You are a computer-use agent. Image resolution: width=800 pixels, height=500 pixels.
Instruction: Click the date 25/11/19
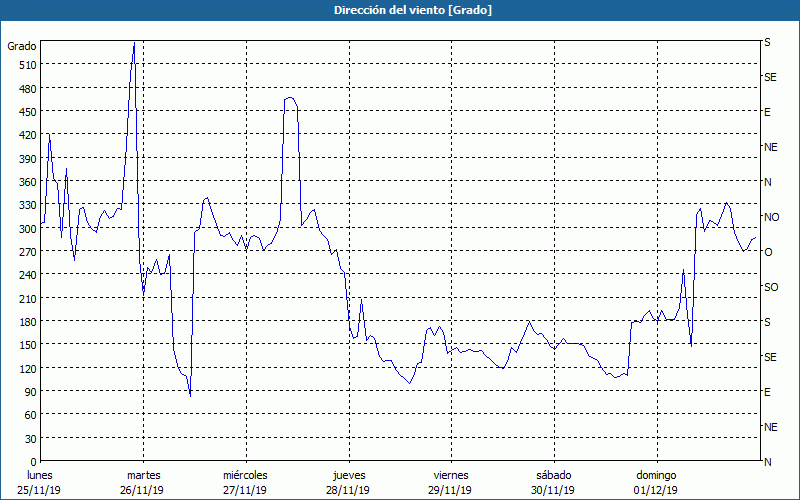(39, 490)
